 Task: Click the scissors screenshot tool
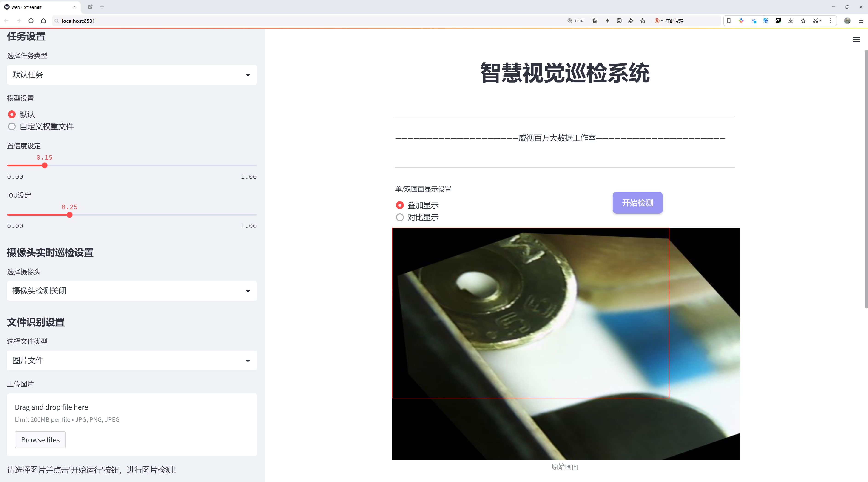(817, 21)
